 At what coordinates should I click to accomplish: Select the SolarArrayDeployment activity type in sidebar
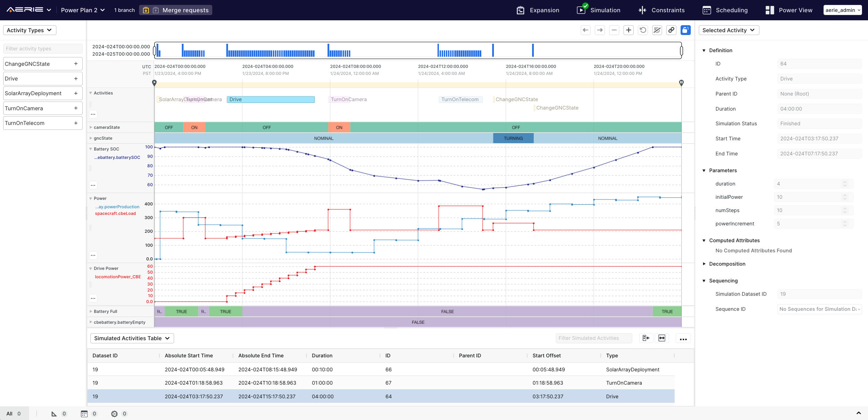click(x=35, y=93)
